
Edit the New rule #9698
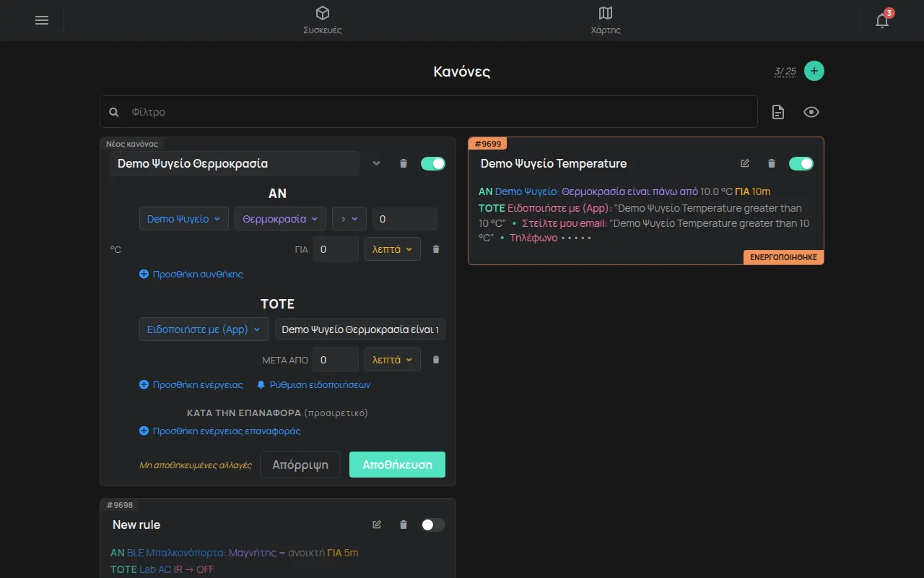pyautogui.click(x=377, y=525)
